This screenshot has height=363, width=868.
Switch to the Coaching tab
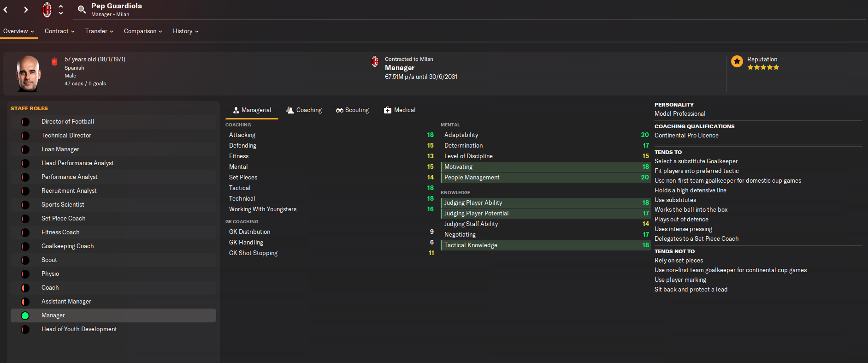click(x=304, y=110)
